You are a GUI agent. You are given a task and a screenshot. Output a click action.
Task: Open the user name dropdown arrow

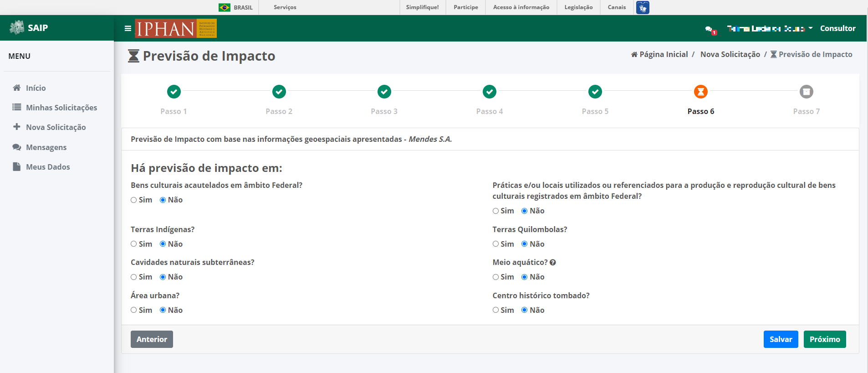tap(811, 28)
